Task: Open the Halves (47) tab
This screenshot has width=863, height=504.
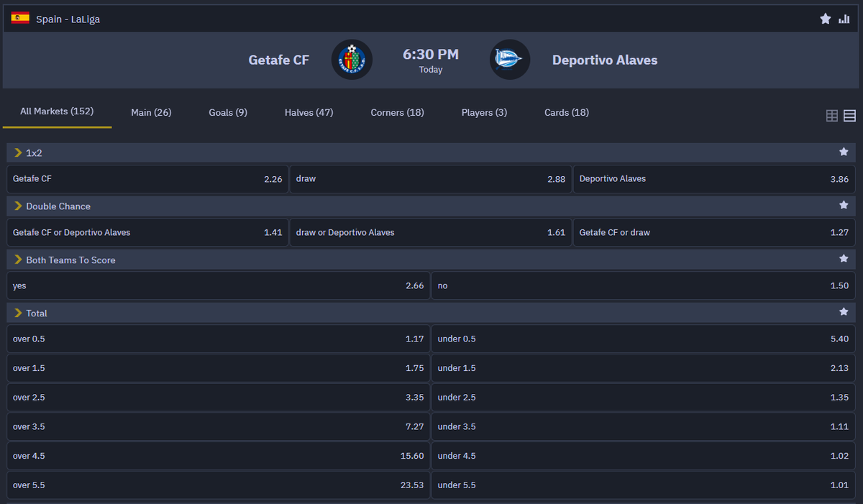Action: pos(309,112)
